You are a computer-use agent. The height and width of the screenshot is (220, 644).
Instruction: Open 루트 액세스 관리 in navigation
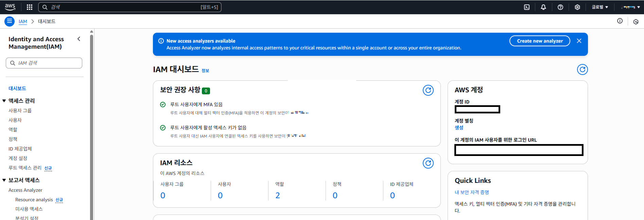coord(25,168)
